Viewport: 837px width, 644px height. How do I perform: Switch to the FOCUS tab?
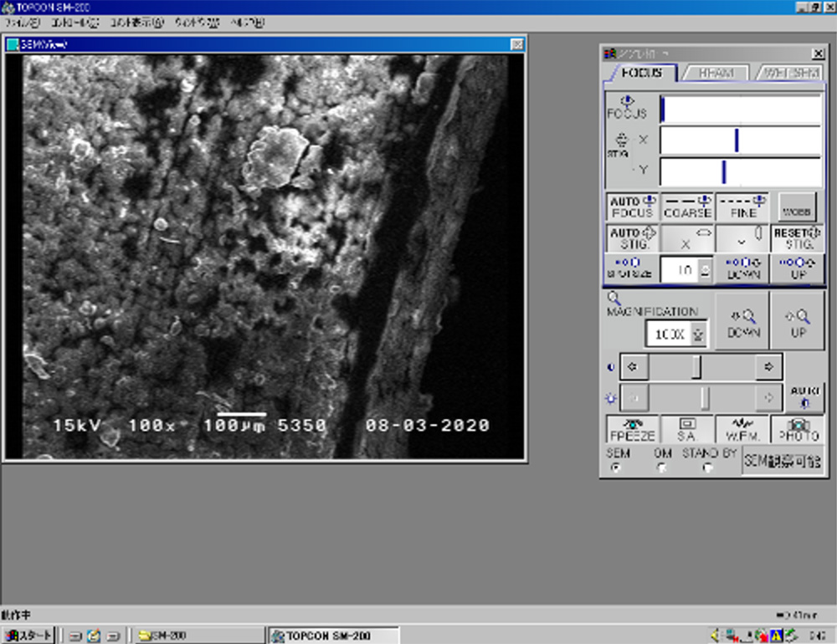pyautogui.click(x=641, y=73)
